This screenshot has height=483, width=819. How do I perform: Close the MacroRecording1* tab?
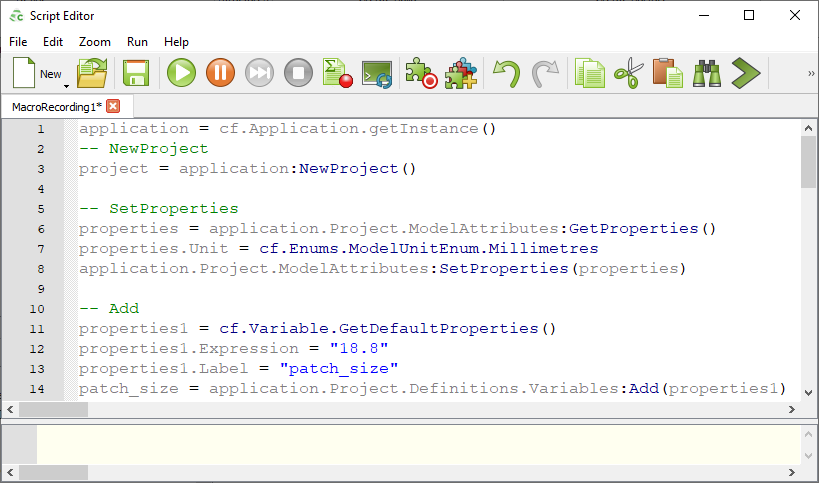(x=113, y=107)
